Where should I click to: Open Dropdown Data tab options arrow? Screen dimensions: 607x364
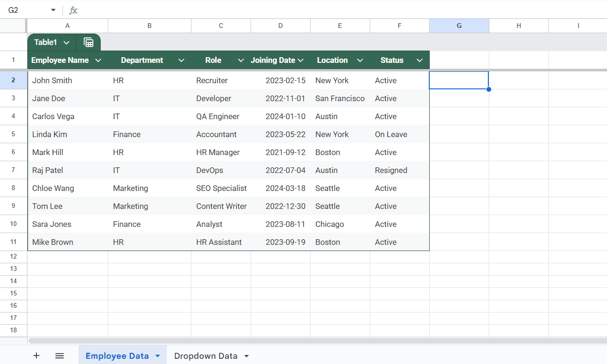[x=246, y=356]
